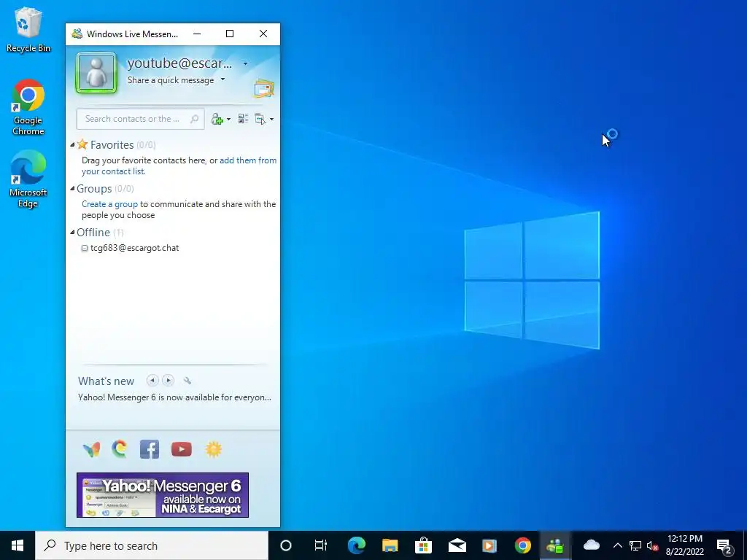The width and height of the screenshot is (747, 560).
Task: Open What's new options wrench icon
Action: [187, 381]
